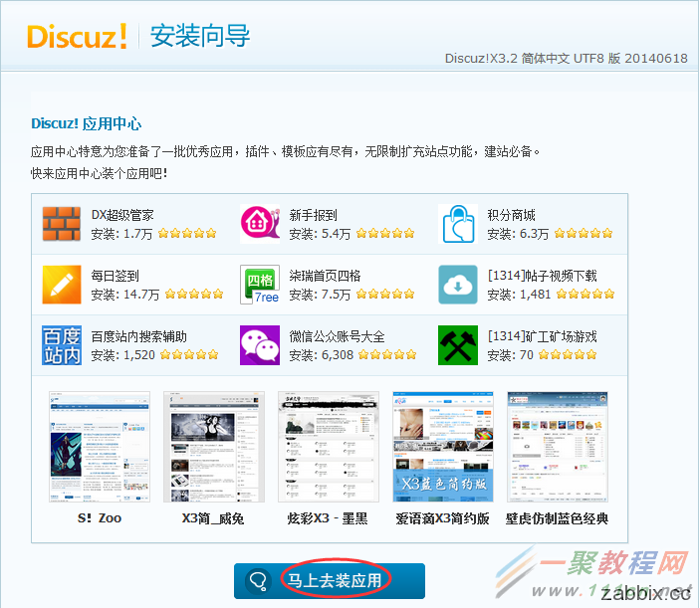This screenshot has width=700, height=608.
Task: Open the 爱语窝X3简约版 template thumbnail
Action: pos(443,447)
